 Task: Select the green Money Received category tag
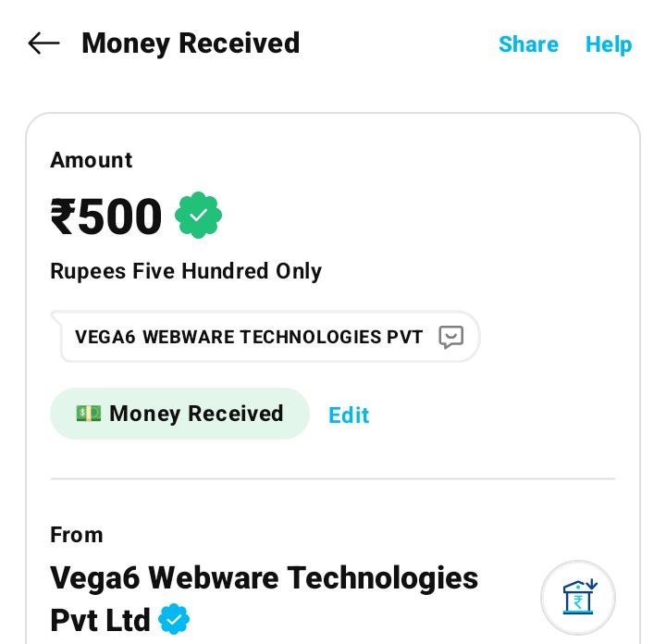pos(179,414)
